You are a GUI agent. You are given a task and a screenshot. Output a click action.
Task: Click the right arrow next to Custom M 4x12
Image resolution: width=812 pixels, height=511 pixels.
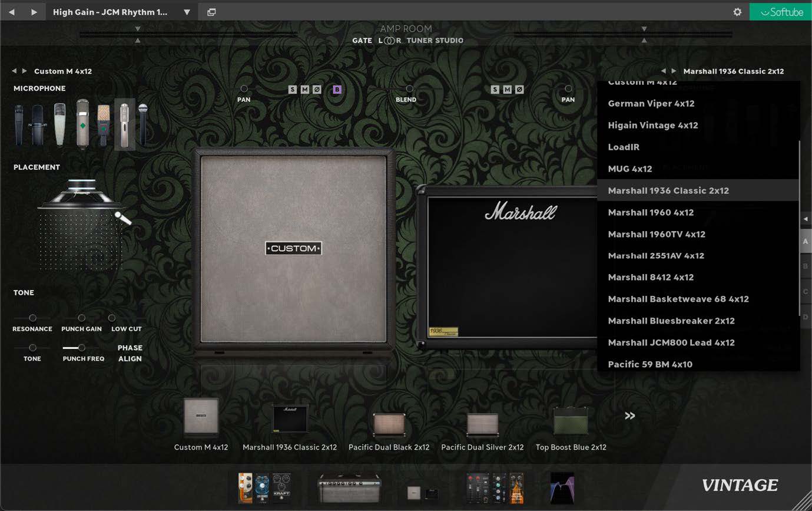tap(25, 71)
